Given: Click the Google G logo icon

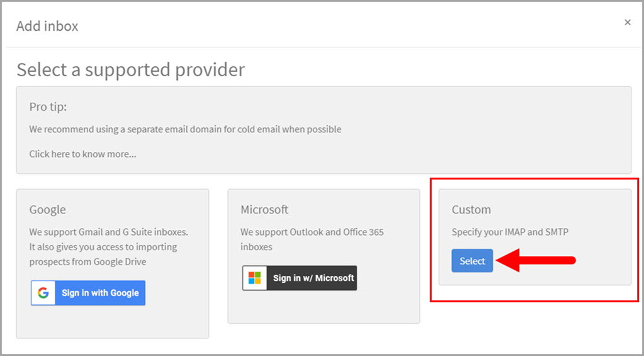Looking at the screenshot, I should click(x=43, y=293).
